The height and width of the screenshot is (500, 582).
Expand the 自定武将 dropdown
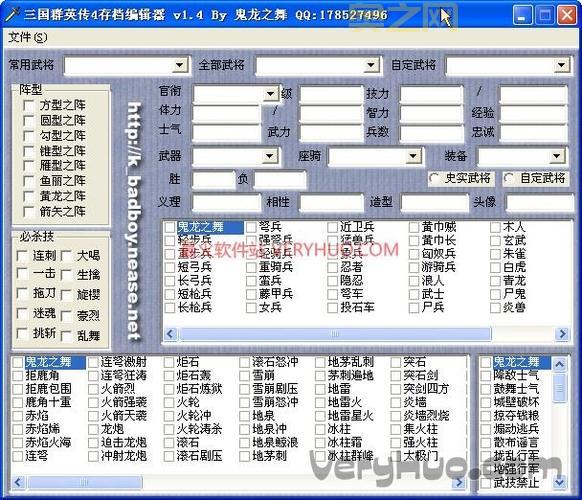click(562, 65)
